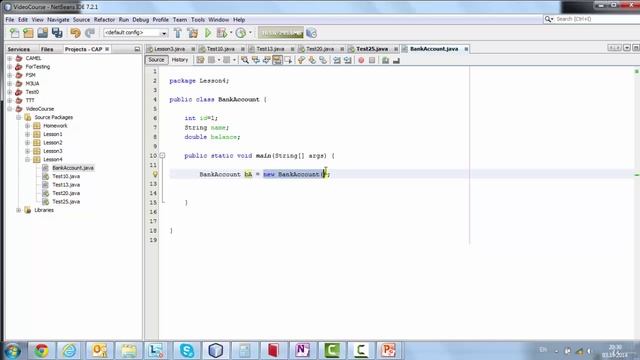The image size is (640, 360).
Task: Start macro recording with red circle
Action: [361, 60]
